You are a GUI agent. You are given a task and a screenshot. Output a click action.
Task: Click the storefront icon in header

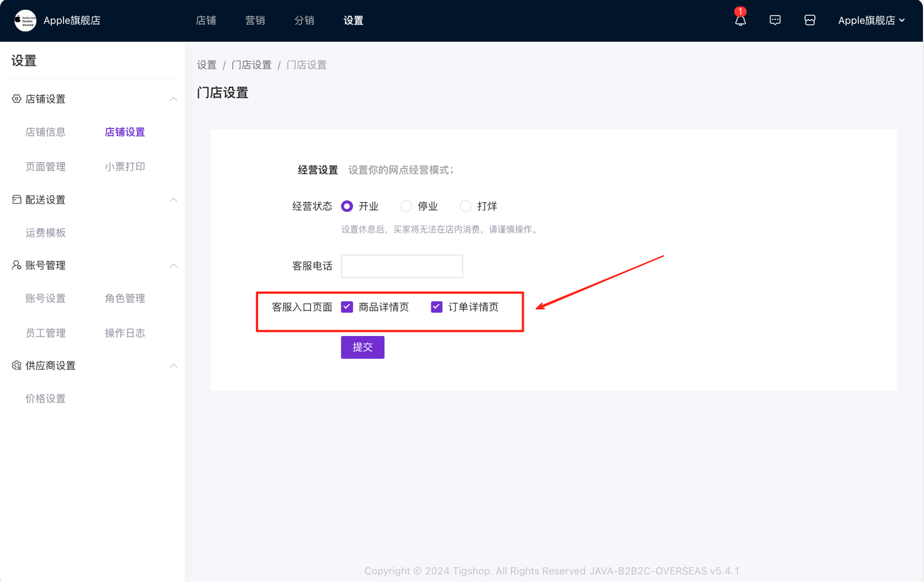[x=810, y=20]
